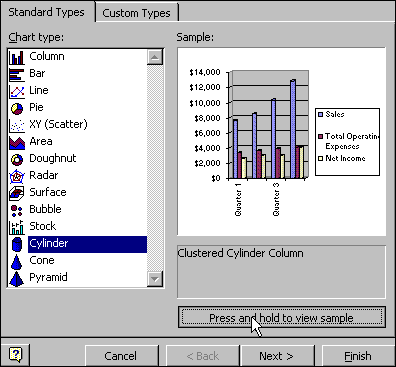Choose the XY (Scatter) entry text
This screenshot has height=367, width=396.
[x=58, y=124]
